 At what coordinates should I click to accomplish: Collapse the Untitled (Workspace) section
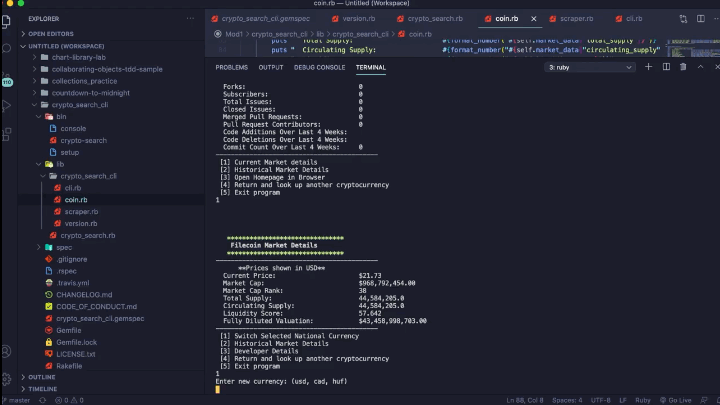(66, 46)
